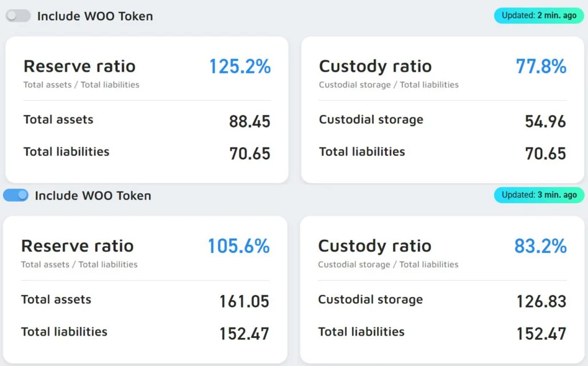Select the 125.2% reserve ratio percentage
Screen dimensions: 588x366
tap(239, 67)
